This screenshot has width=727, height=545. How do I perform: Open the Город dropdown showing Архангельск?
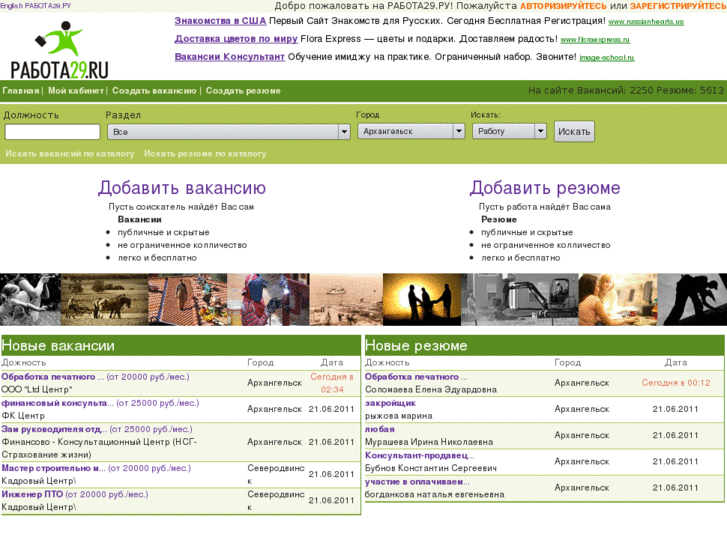pos(411,131)
